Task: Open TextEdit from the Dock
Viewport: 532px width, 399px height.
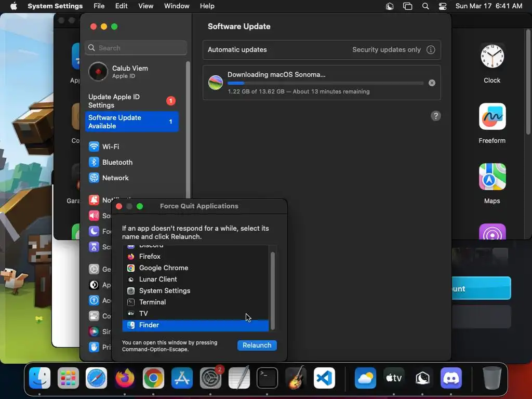Action: [239, 378]
